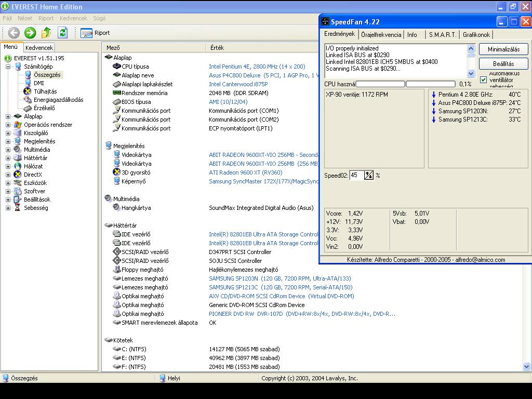Switch to the Kedvencek side panel tab

(39, 48)
